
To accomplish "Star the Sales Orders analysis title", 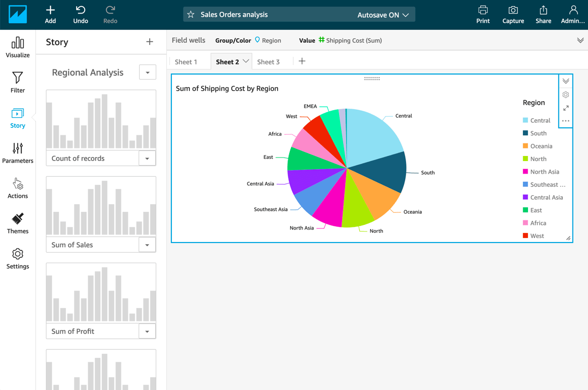I will click(x=190, y=14).
